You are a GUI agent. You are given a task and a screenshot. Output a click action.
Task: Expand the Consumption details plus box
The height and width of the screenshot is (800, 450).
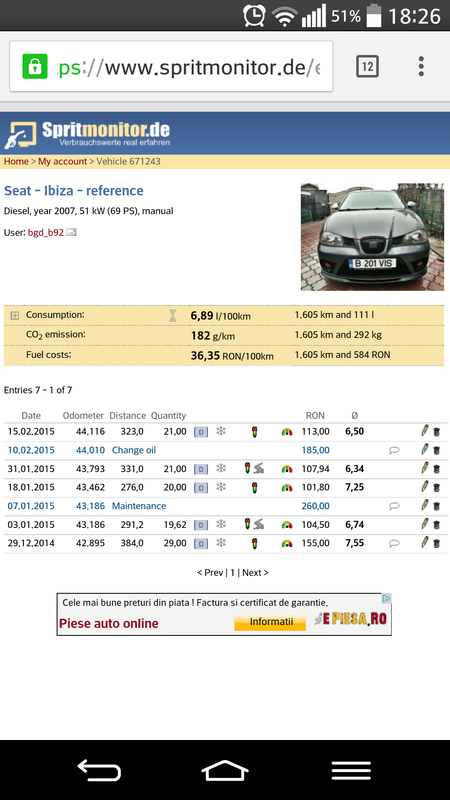15,315
